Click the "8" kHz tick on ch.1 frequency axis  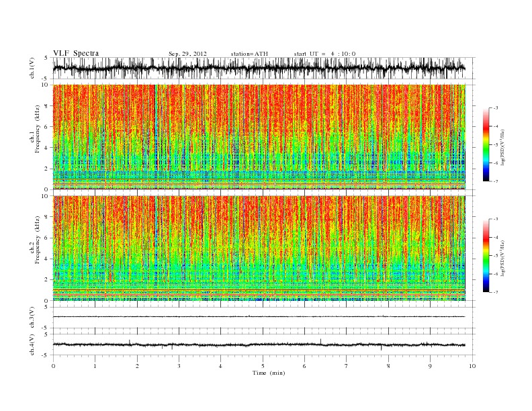(x=47, y=106)
